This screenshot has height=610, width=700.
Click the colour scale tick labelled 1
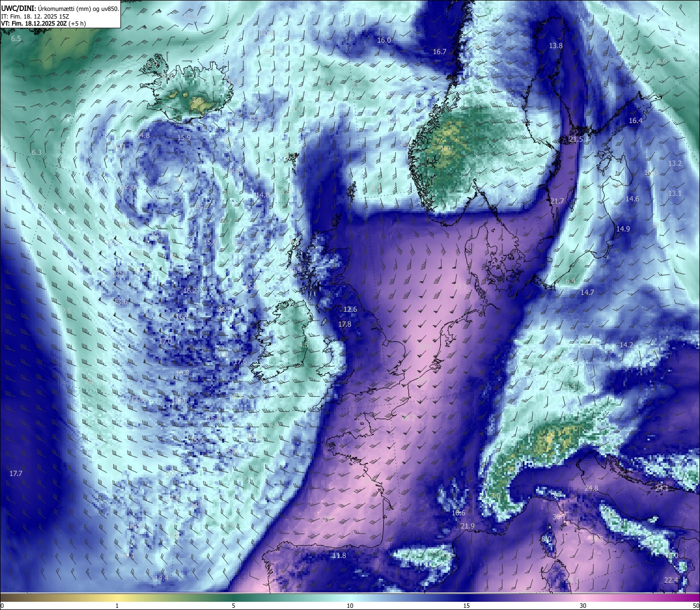[x=117, y=606]
